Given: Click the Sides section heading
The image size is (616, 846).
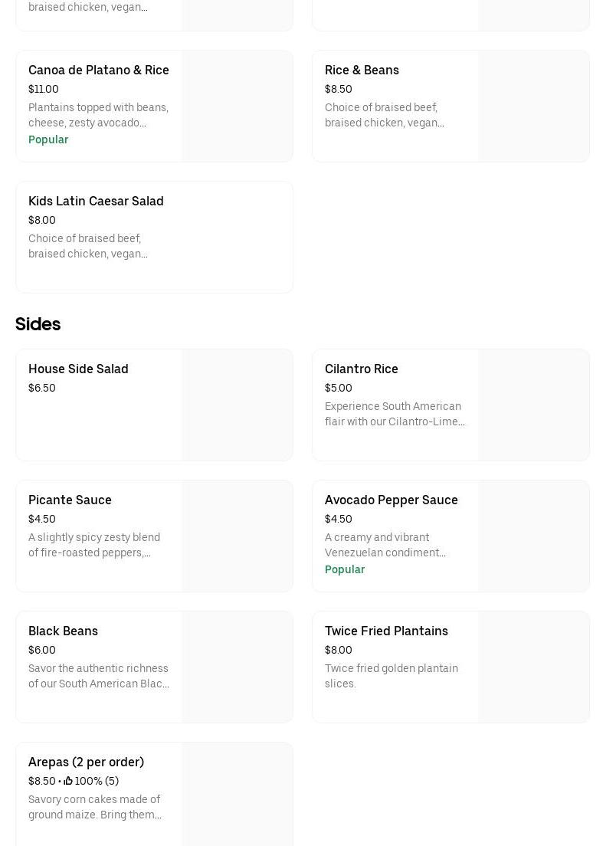Looking at the screenshot, I should [x=38, y=324].
